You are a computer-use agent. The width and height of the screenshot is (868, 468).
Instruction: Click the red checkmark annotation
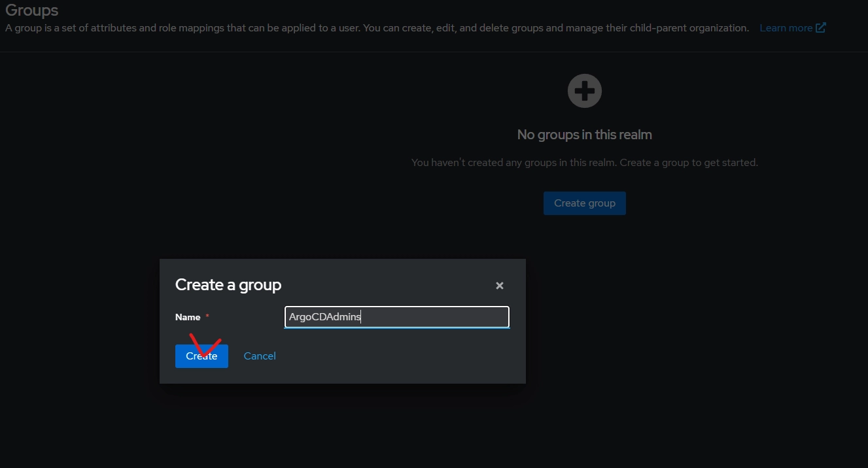coord(204,345)
